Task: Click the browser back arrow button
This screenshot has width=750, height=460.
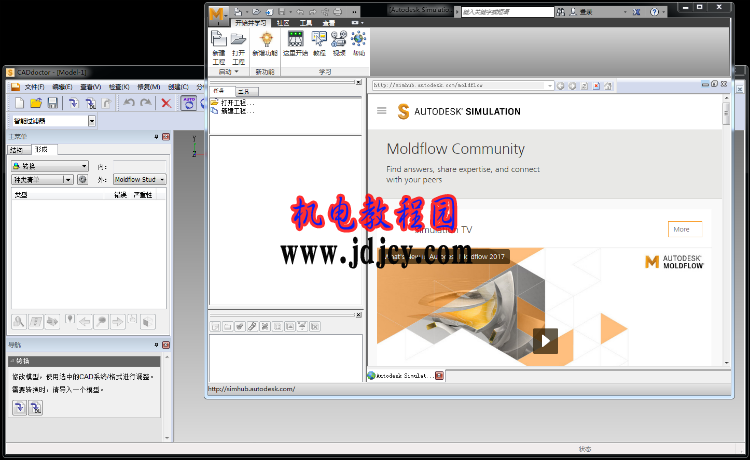Action: pos(560,86)
